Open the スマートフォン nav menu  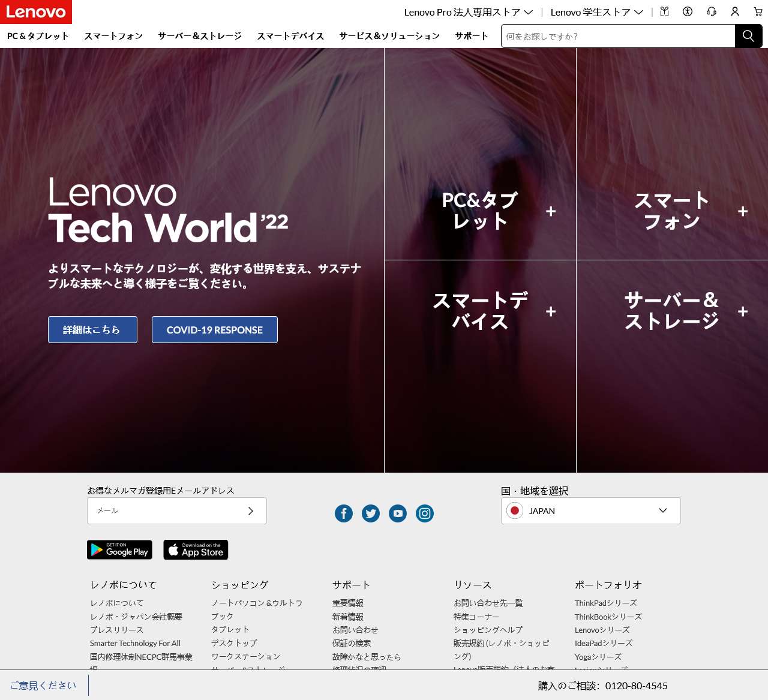tap(113, 36)
